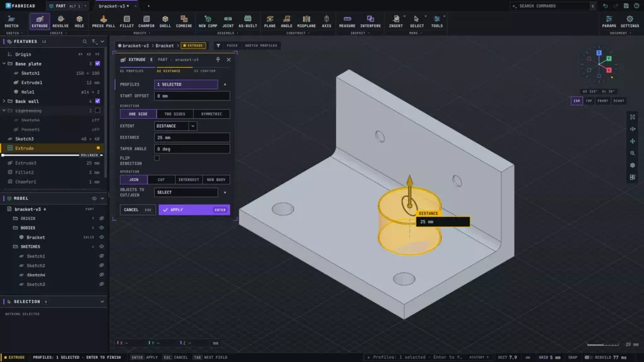Image resolution: width=644 pixels, height=362 pixels.
Task: Expand the Selection panel
Action: point(103,302)
